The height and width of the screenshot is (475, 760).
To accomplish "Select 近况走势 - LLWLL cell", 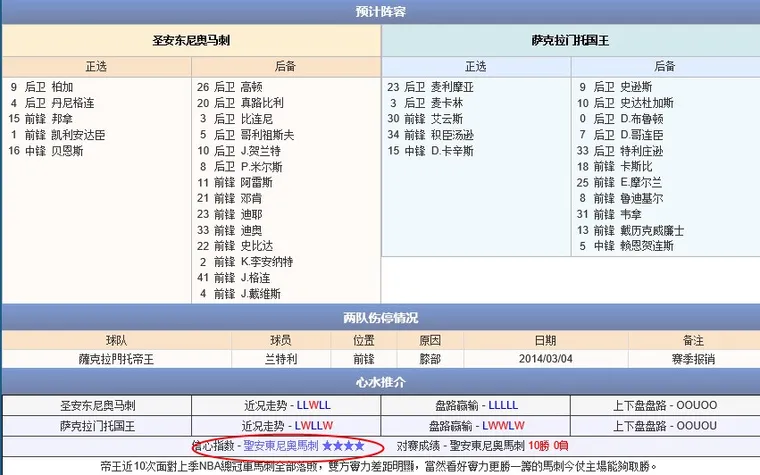I will click(286, 405).
